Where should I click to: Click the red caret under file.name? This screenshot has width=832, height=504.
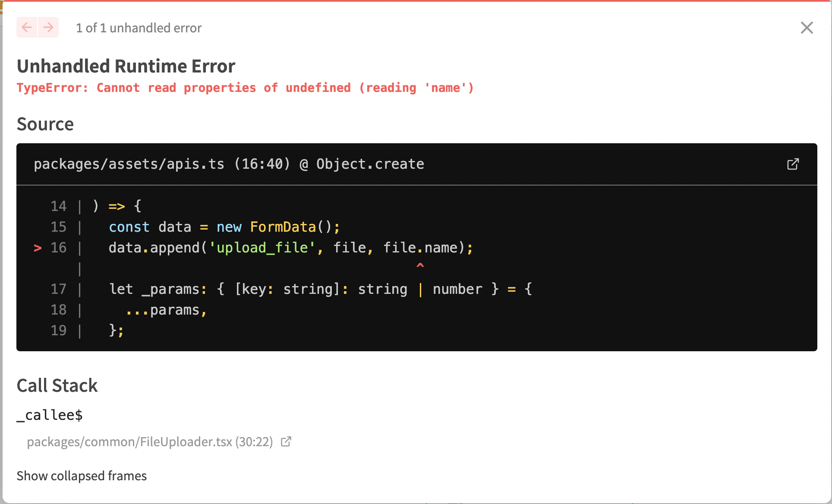[420, 266]
